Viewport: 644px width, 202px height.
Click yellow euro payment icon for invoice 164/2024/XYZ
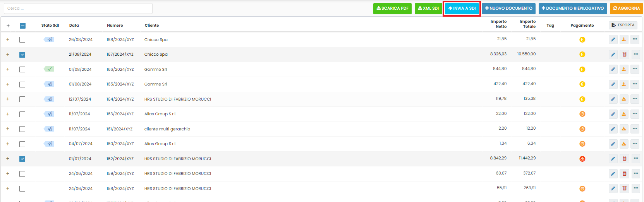coord(582,99)
